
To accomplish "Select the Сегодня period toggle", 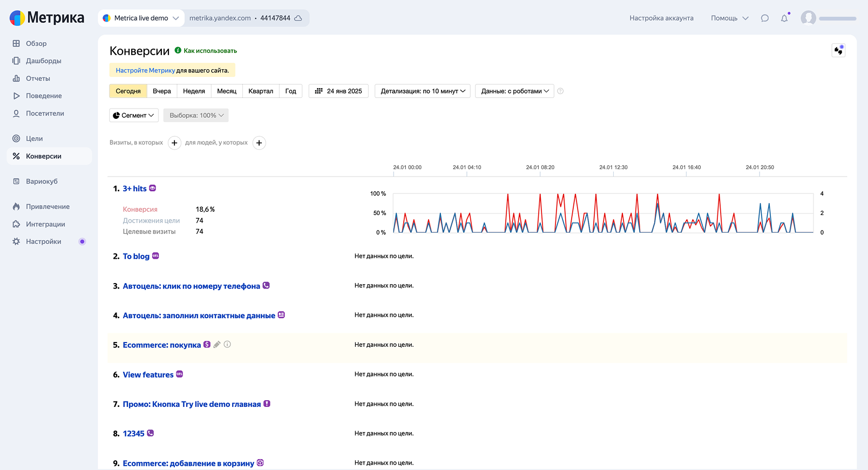I will [128, 91].
